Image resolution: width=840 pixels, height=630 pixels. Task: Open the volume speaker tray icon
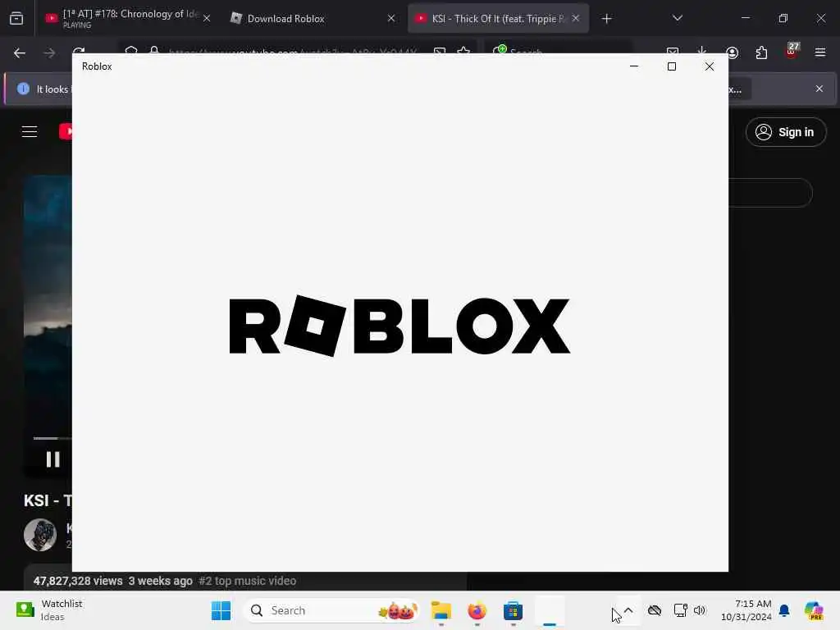coord(699,610)
